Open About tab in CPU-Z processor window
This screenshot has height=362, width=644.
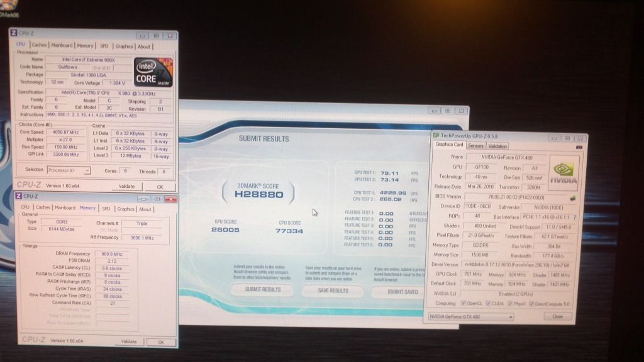point(144,47)
